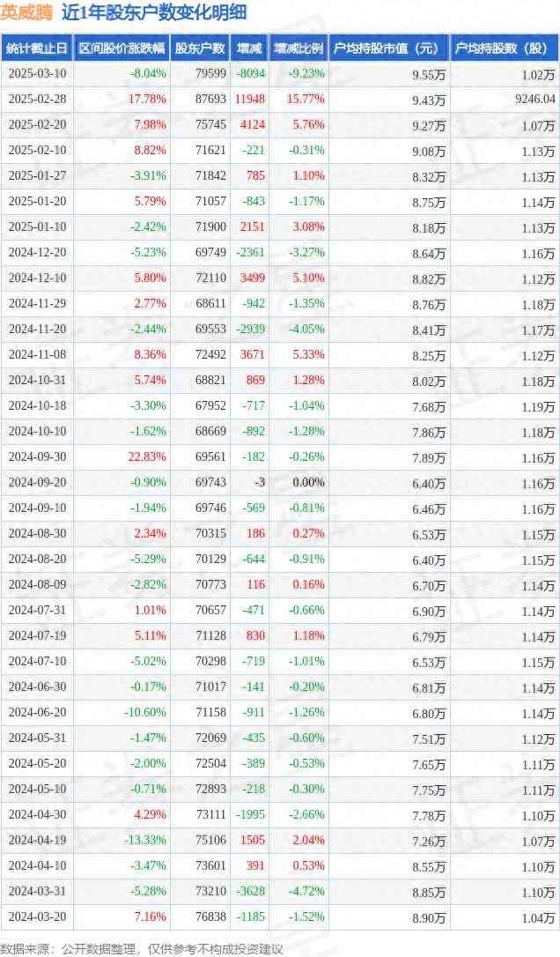Screen dimensions: 560x957
Task: Sort by 区间股价涨跌幅 column header
Action: 121,48
